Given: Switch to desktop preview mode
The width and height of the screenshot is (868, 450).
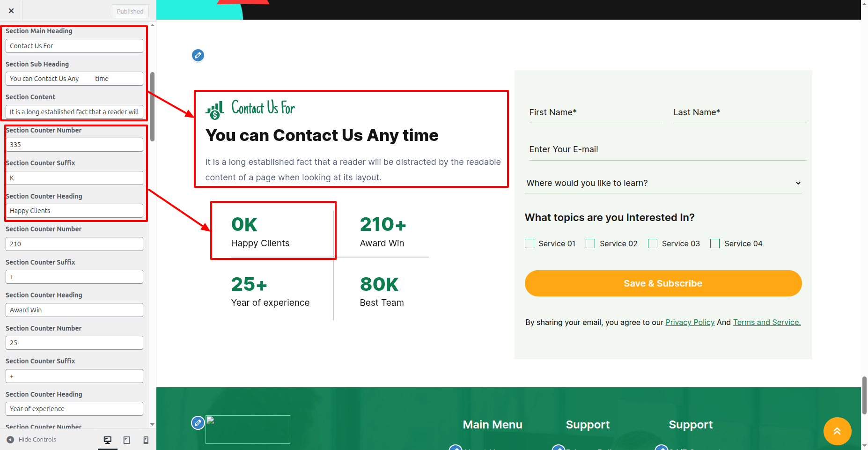Looking at the screenshot, I should click(x=108, y=440).
